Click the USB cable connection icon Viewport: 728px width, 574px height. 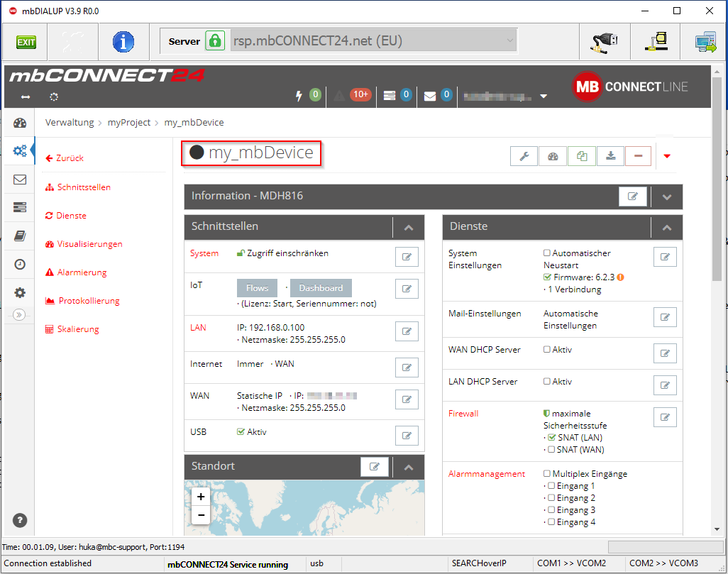[604, 43]
